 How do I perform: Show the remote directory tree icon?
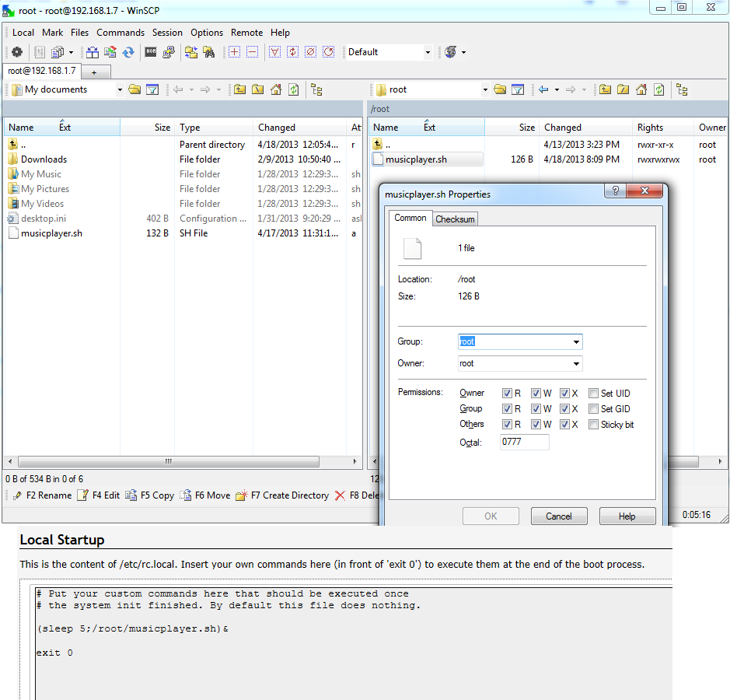(682, 89)
